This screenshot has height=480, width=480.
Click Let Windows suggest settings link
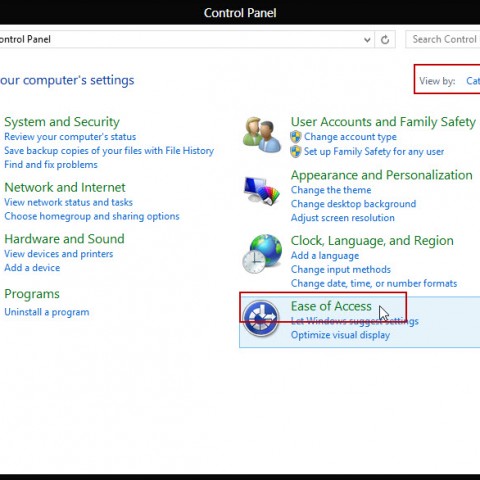[355, 321]
